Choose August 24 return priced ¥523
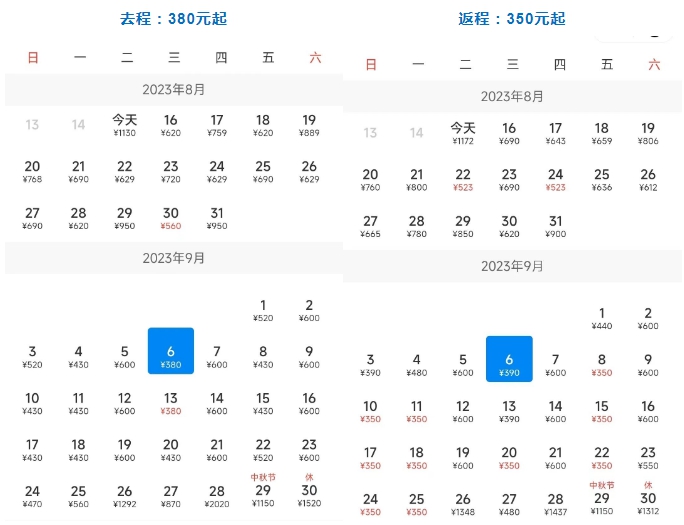Screen dimensions: 684x525 555,180
